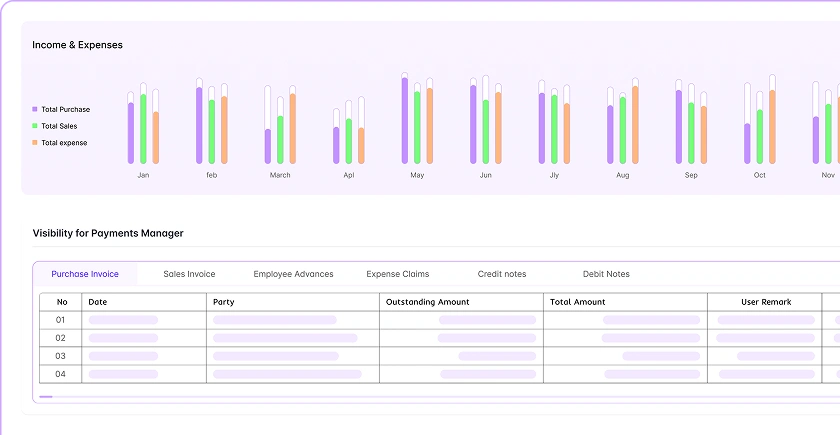Switch to the Credit notes tab
The width and height of the screenshot is (840, 435).
[x=502, y=274]
